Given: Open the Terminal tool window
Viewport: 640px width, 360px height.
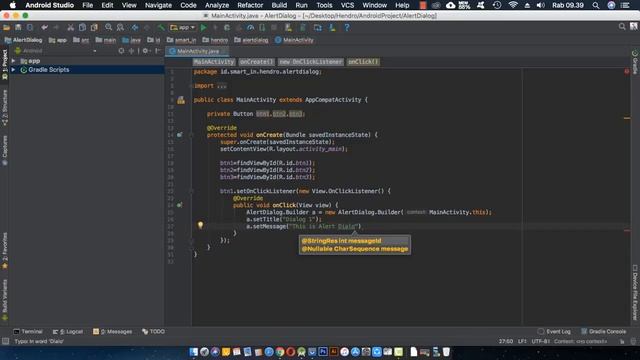Looking at the screenshot, I should (28, 331).
